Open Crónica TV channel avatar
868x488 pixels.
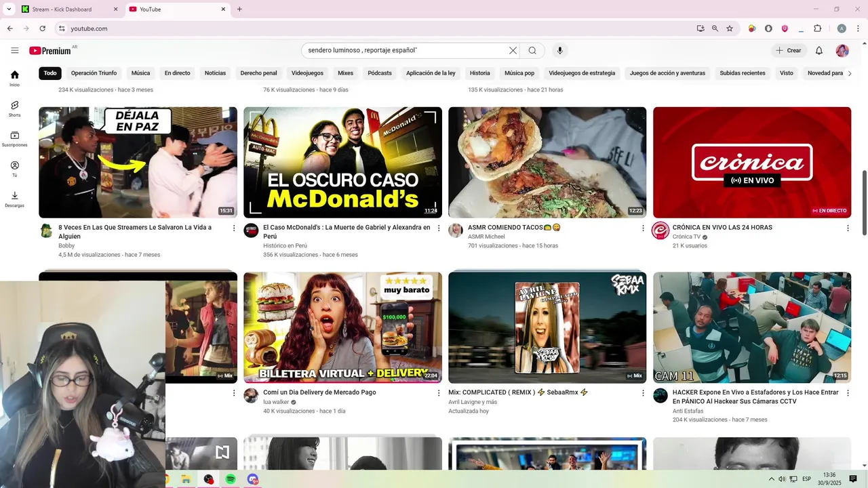(x=660, y=230)
